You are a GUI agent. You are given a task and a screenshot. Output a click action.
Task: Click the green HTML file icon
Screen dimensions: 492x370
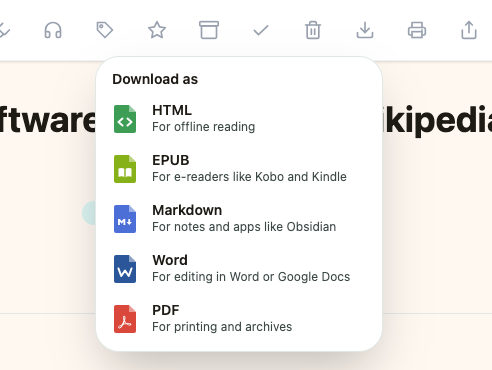tap(125, 119)
